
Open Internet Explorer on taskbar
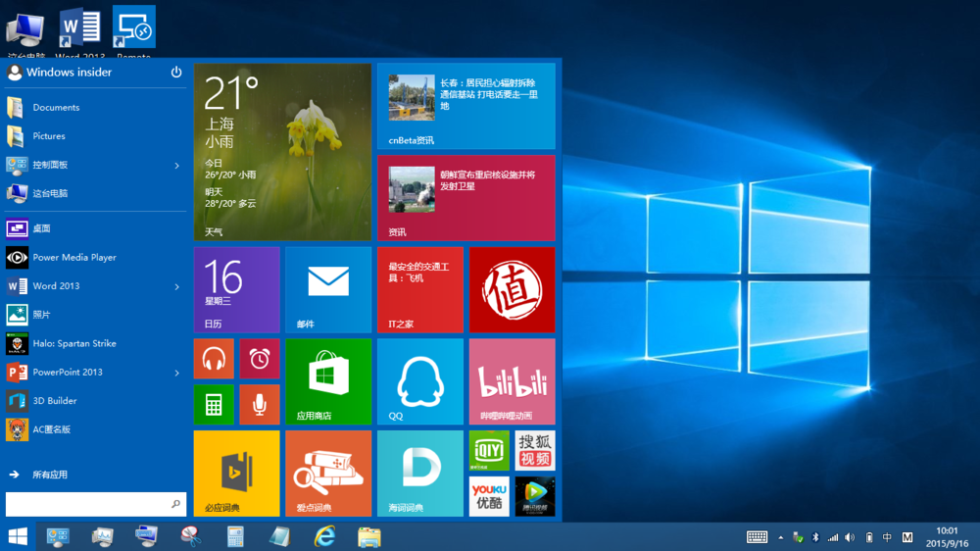point(325,536)
